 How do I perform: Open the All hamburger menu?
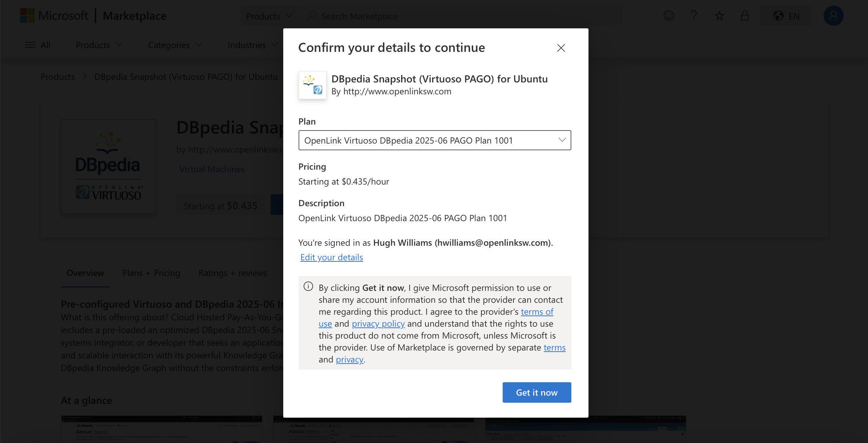point(37,45)
